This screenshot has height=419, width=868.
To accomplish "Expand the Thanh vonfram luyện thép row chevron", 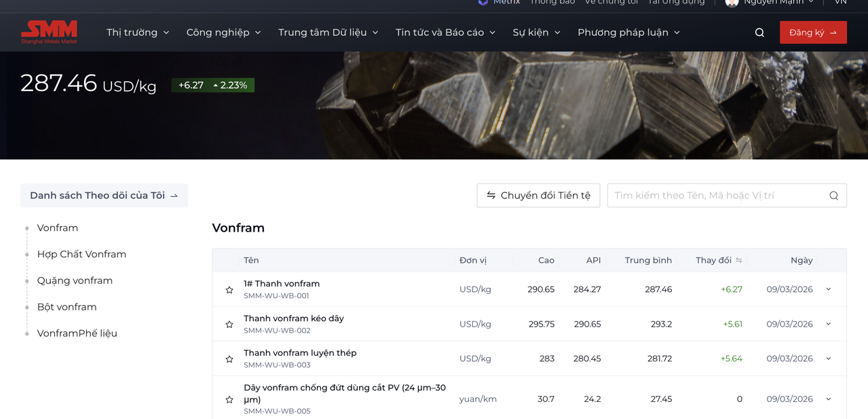I will click(828, 359).
